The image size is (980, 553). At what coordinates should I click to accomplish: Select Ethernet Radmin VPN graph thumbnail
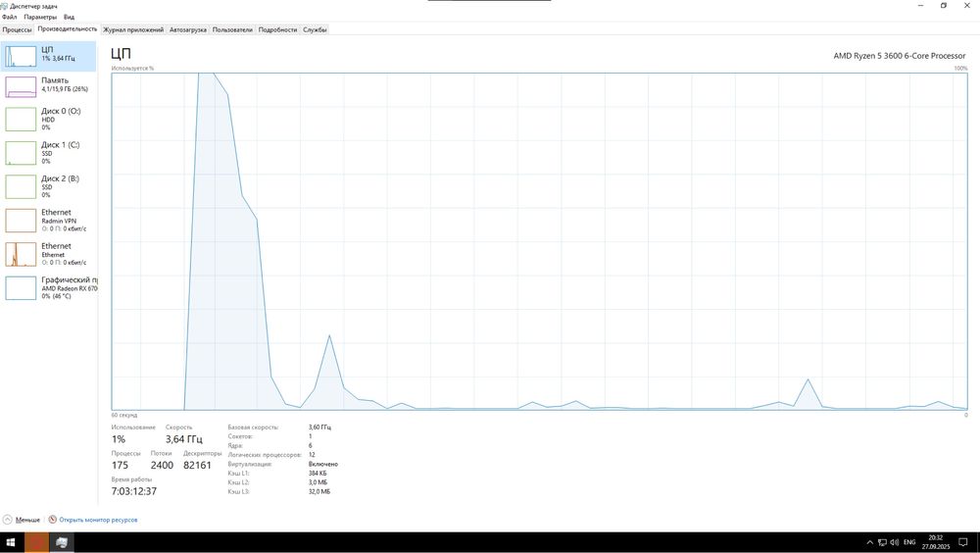click(x=21, y=221)
